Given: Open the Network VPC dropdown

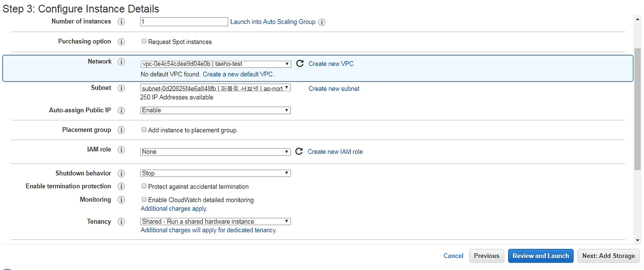Looking at the screenshot, I should (215, 64).
